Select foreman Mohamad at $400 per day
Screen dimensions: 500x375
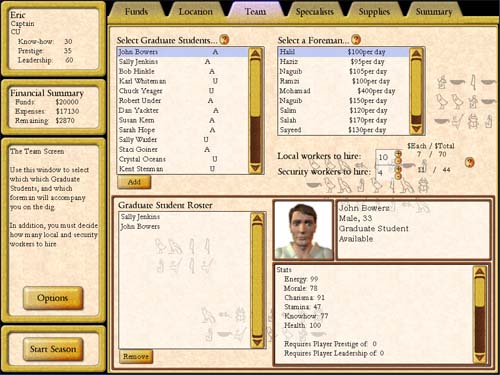tap(343, 91)
